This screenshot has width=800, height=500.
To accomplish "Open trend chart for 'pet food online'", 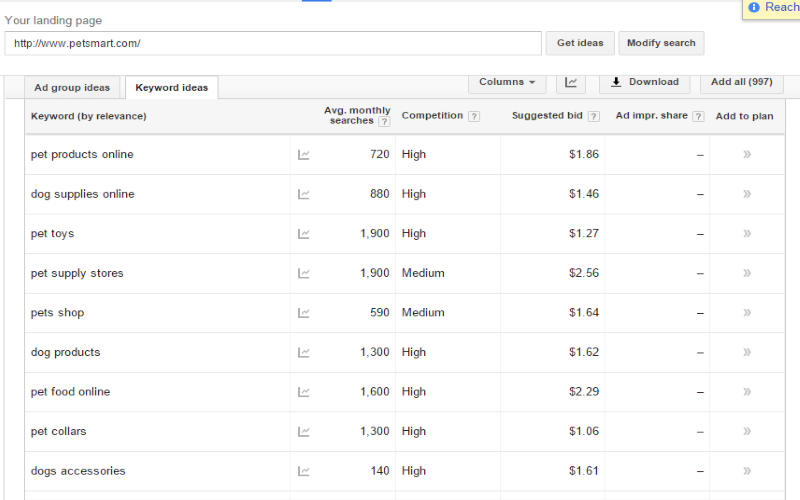I will coord(304,392).
